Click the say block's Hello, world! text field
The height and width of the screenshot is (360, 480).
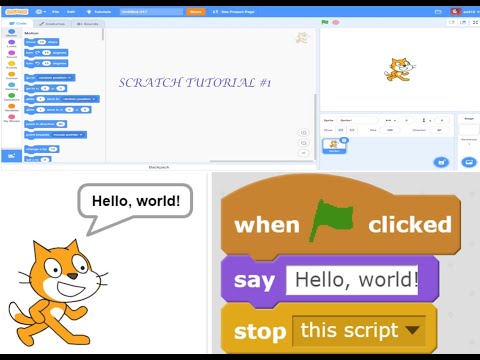click(352, 280)
